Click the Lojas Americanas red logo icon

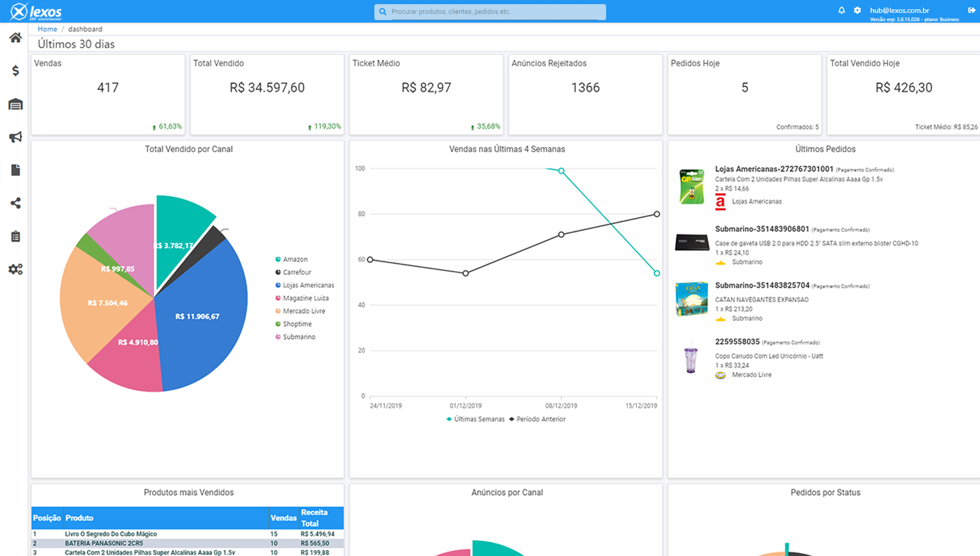pos(720,202)
